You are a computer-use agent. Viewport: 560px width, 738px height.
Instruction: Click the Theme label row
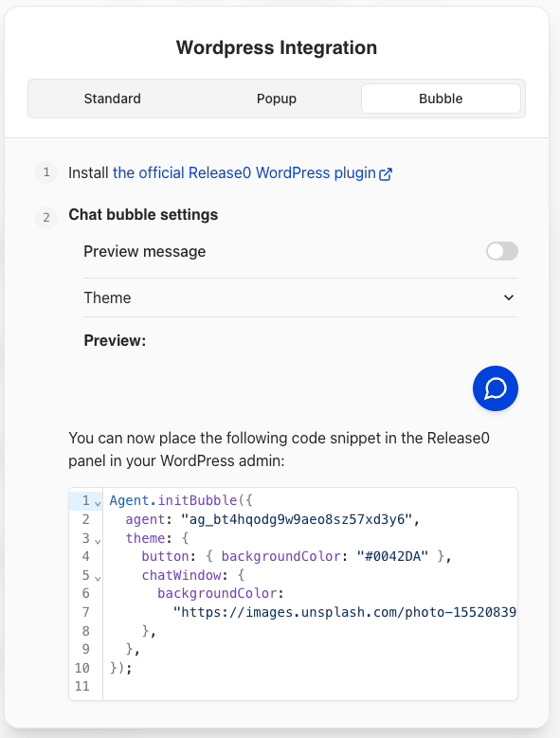pyautogui.click(x=300, y=297)
